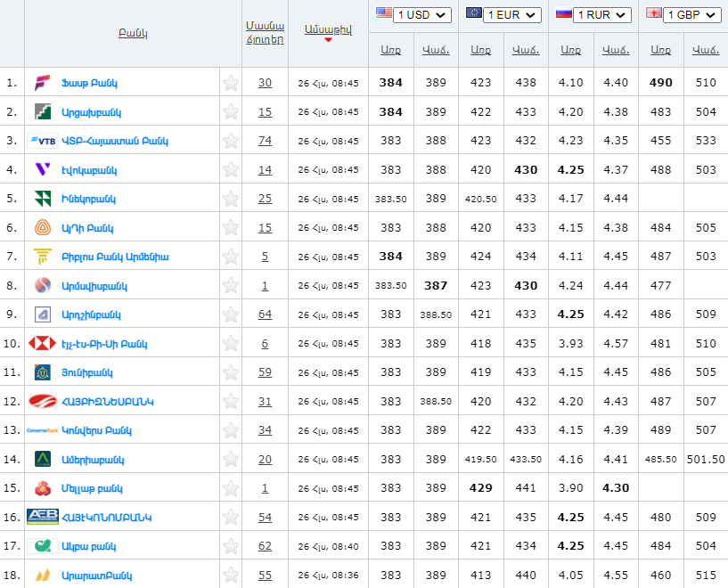Sort by the USD Վաճ. sell column

[x=436, y=50]
